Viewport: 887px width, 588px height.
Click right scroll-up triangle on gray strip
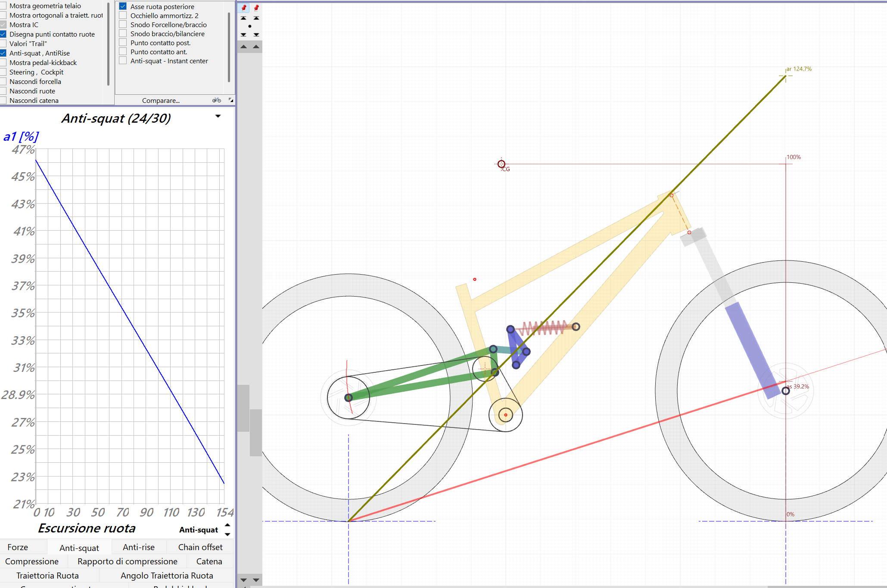click(256, 46)
